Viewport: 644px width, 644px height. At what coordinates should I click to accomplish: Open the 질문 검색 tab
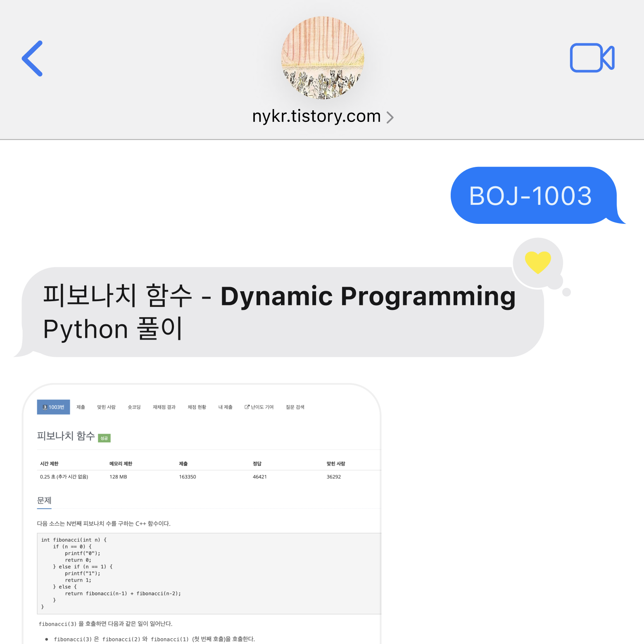(x=295, y=407)
